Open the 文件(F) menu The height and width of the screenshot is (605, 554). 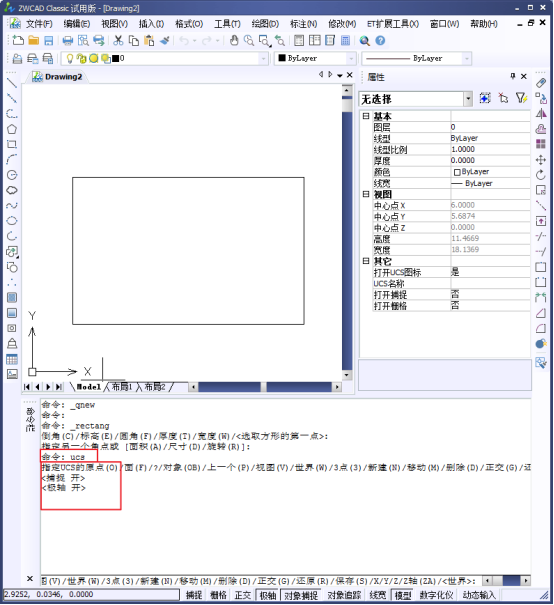pyautogui.click(x=39, y=24)
